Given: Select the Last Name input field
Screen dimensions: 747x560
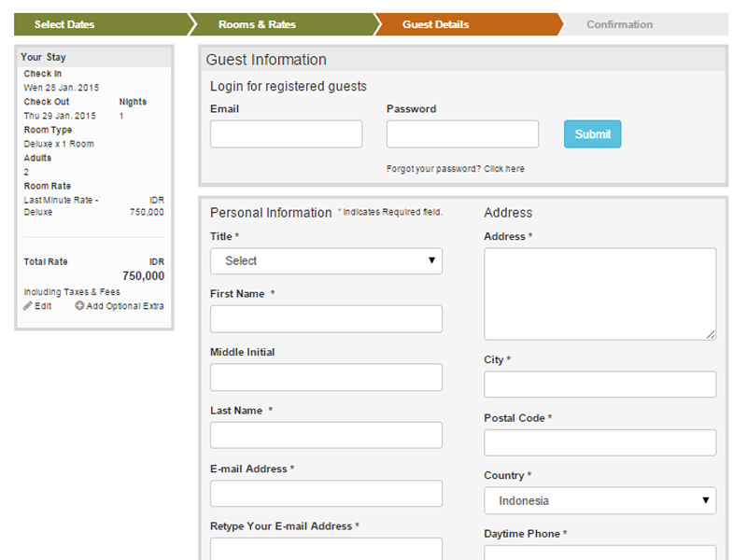Looking at the screenshot, I should pos(326,435).
